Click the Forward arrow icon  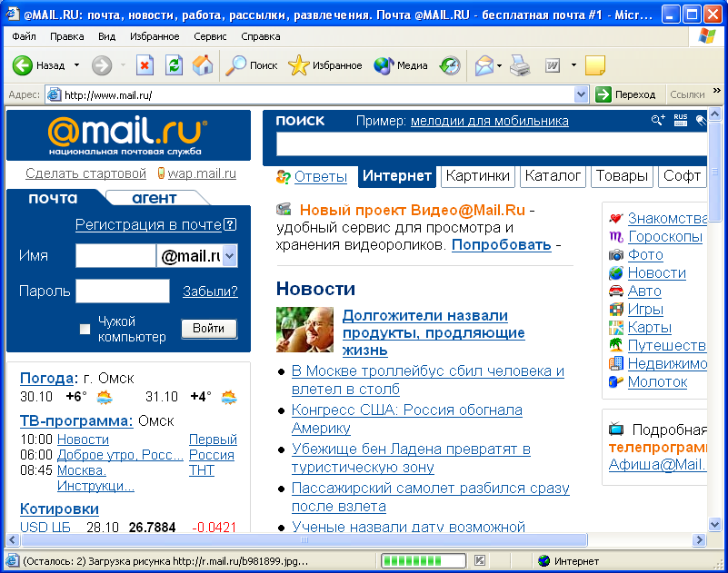102,65
